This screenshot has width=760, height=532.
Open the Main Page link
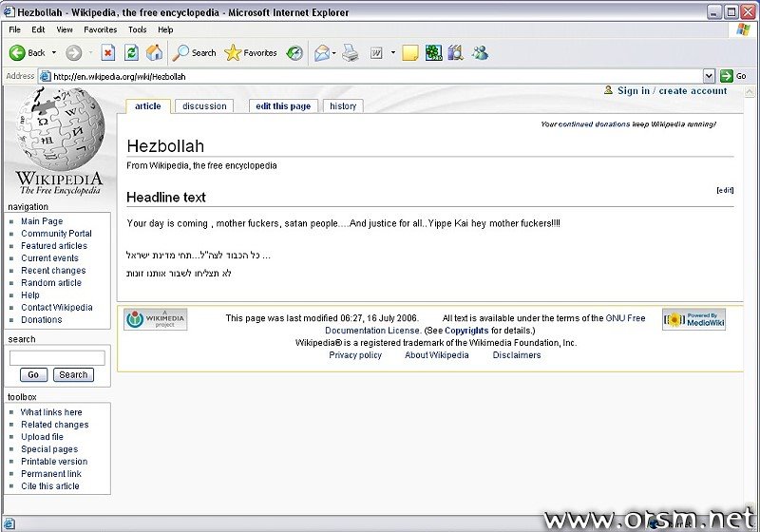(x=42, y=221)
